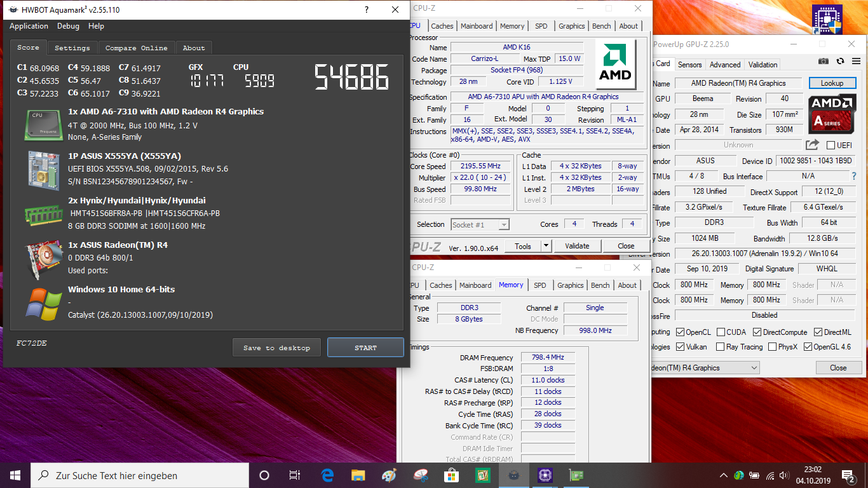Take a GPU-Z screenshot with camera icon
Image resolution: width=868 pixels, height=488 pixels.
[x=824, y=62]
